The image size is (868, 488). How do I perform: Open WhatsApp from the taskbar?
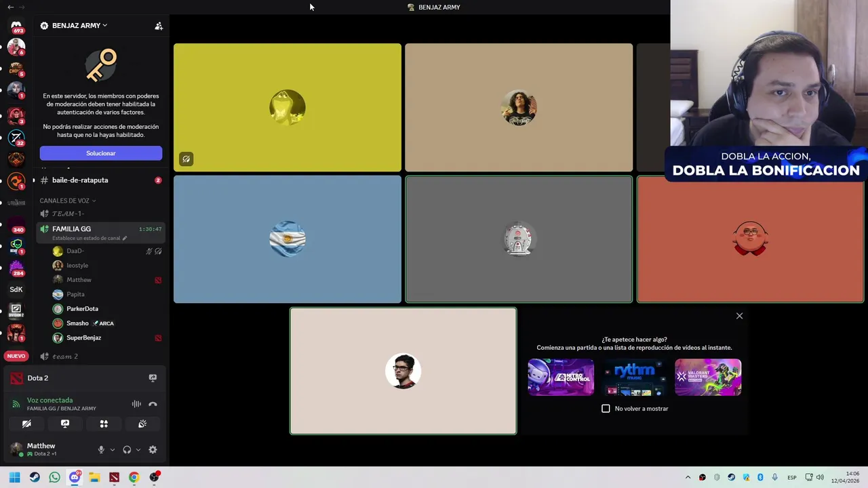tap(54, 477)
